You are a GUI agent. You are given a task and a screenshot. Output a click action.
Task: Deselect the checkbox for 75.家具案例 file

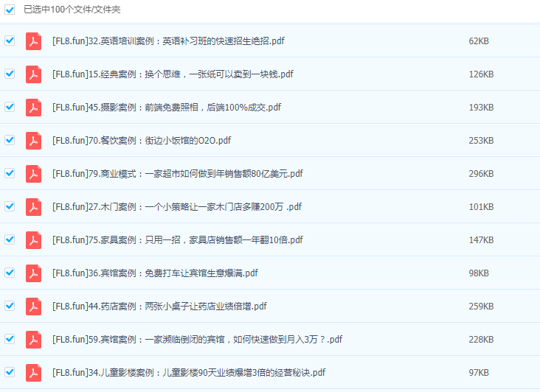[10, 240]
